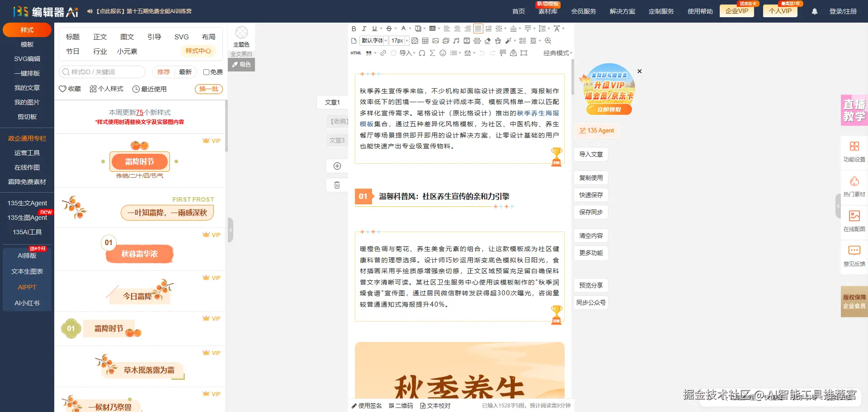Align text to the left

tap(447, 28)
